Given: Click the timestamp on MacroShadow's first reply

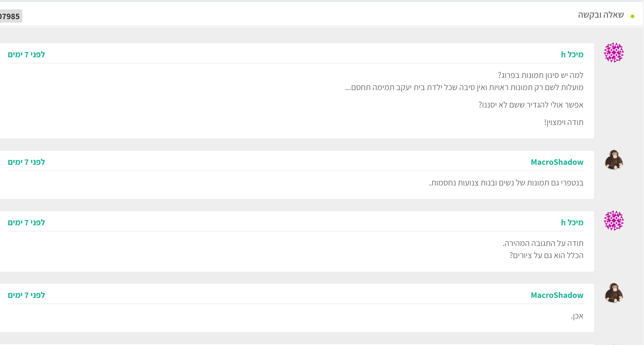Looking at the screenshot, I should point(26,162).
